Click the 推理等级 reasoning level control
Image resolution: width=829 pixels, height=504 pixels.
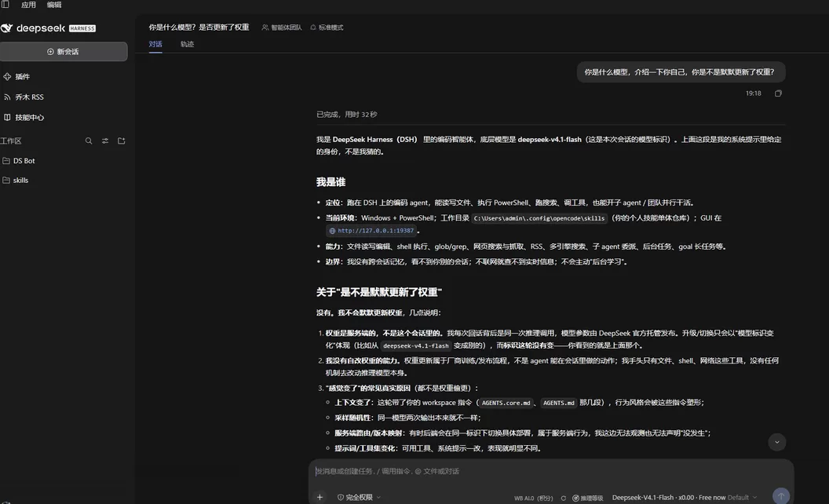point(588,499)
